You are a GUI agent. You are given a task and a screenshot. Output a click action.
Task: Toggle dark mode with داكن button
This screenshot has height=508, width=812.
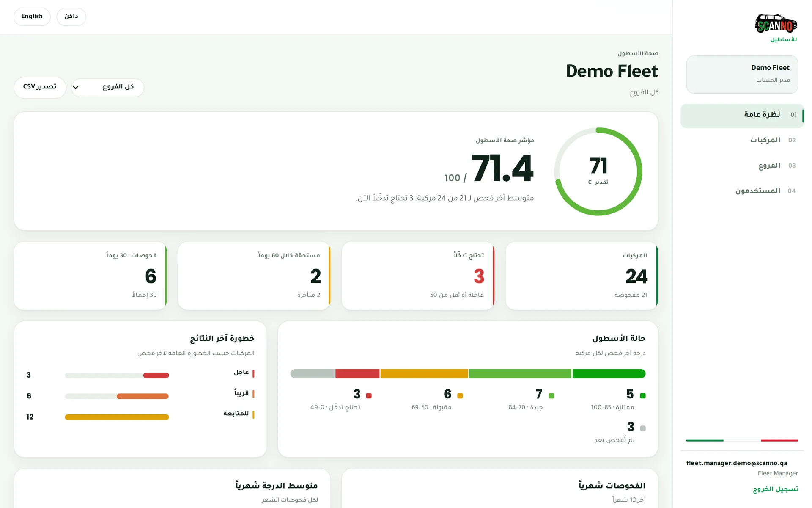coord(71,17)
